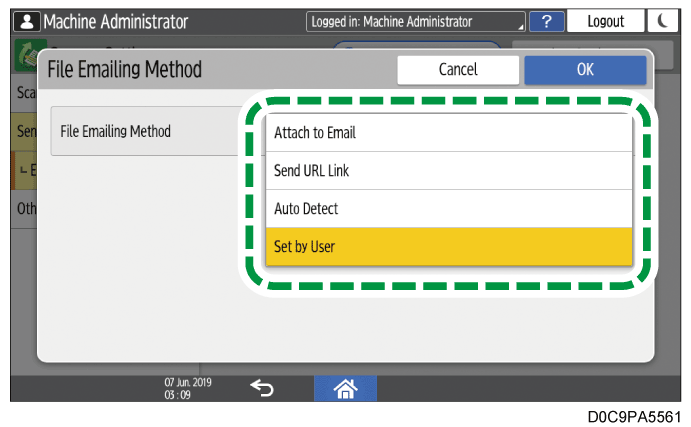Click the question mark help icon
Viewport: 691px width, 427px height.
(x=547, y=21)
